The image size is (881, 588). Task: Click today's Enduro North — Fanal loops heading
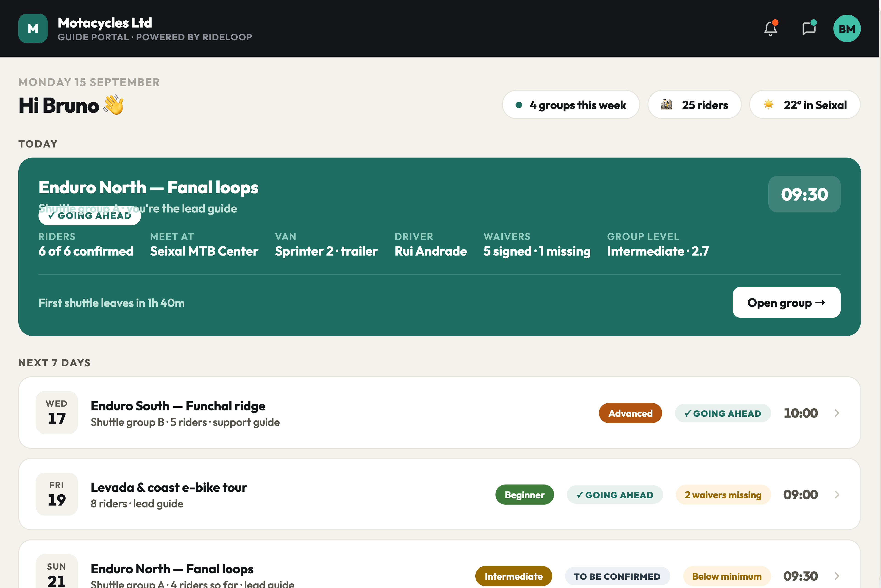coord(148,187)
